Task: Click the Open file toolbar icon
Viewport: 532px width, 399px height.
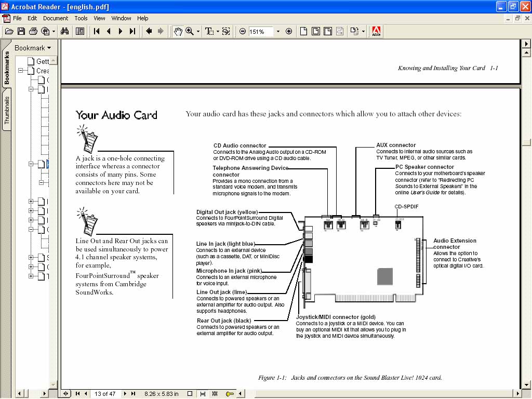Action: tap(9, 31)
